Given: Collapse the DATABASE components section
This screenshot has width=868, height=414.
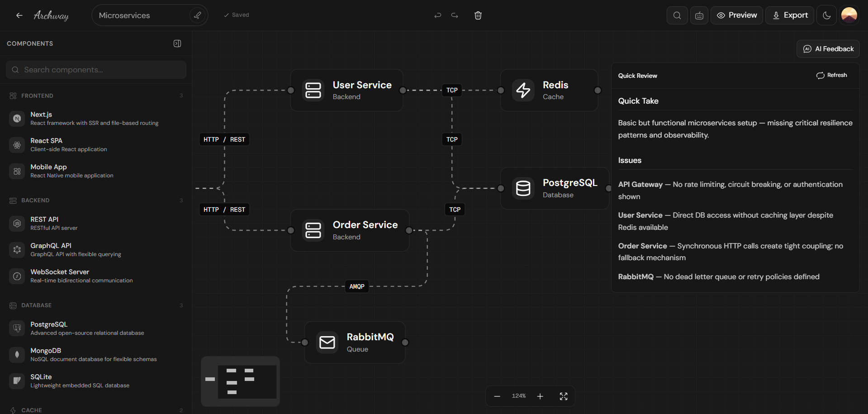Looking at the screenshot, I should pyautogui.click(x=36, y=305).
